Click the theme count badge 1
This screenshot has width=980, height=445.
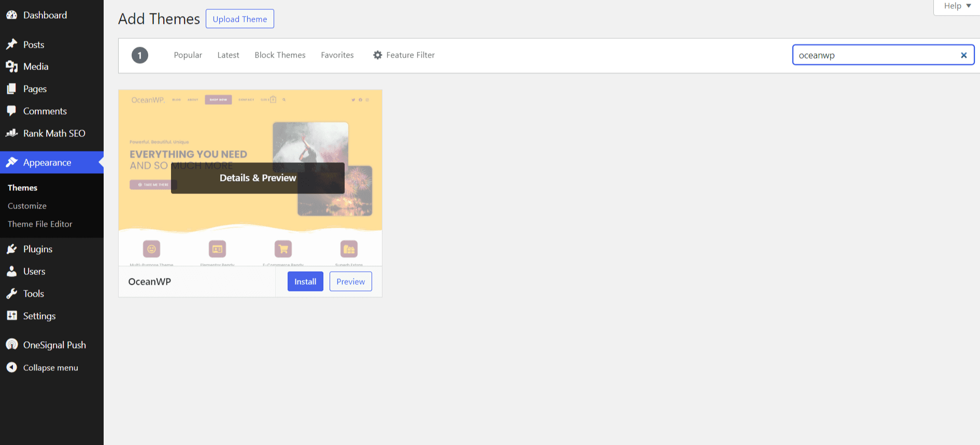click(140, 55)
